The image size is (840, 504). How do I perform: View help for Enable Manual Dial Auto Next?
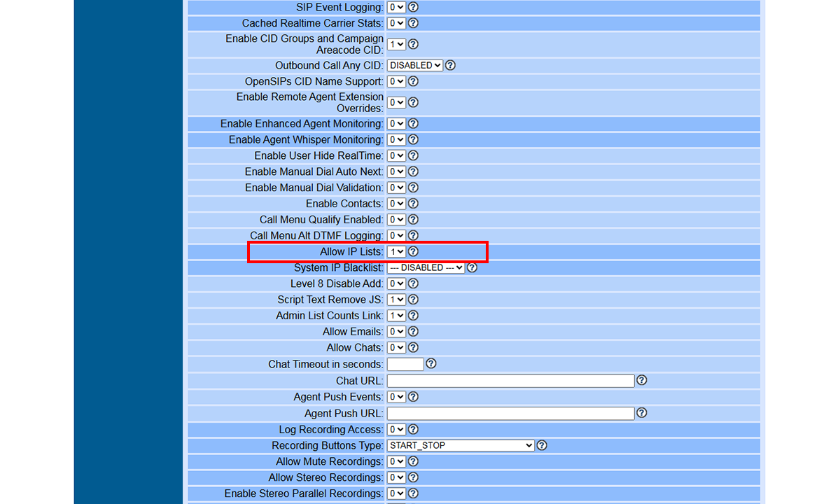(x=413, y=171)
